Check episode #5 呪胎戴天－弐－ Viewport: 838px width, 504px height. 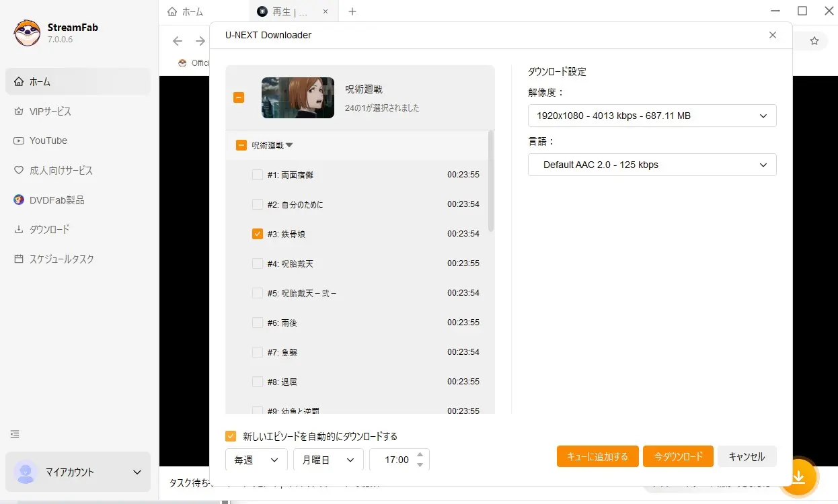258,293
